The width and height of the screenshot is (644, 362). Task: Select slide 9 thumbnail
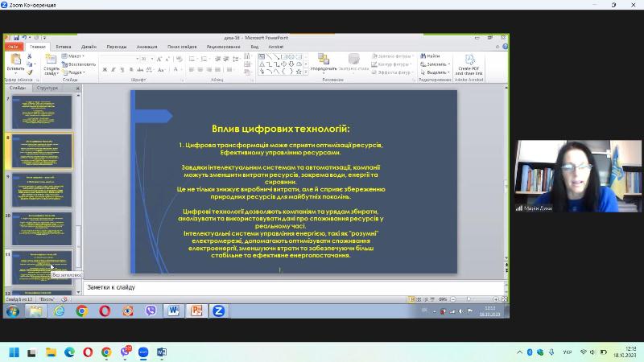click(42, 191)
